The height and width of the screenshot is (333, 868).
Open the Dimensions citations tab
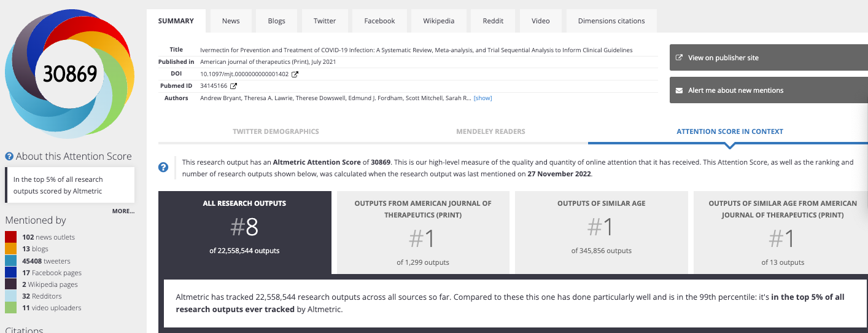tap(611, 21)
